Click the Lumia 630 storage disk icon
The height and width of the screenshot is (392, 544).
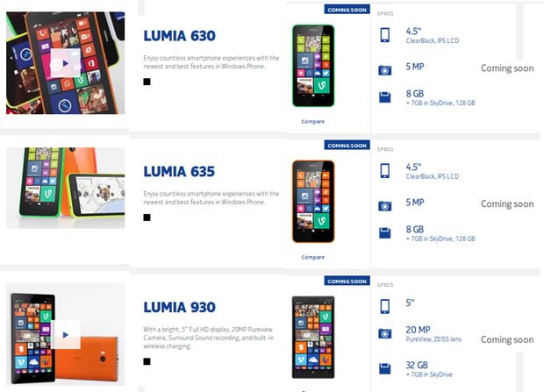click(x=385, y=97)
